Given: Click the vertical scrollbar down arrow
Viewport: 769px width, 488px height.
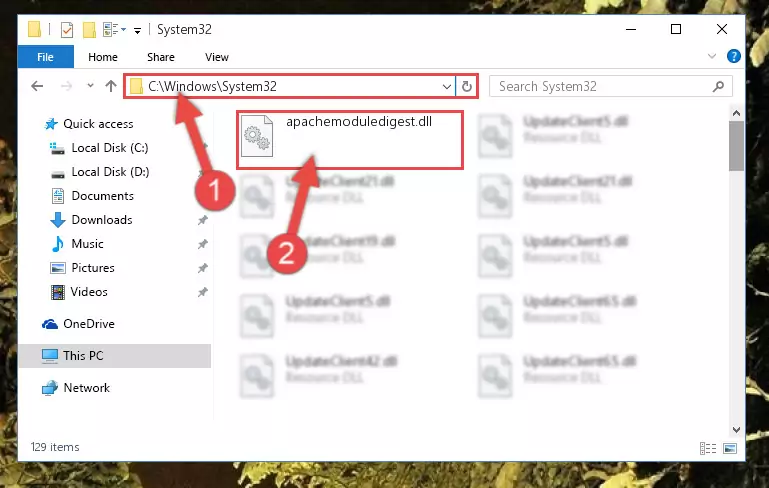Looking at the screenshot, I should pyautogui.click(x=736, y=430).
